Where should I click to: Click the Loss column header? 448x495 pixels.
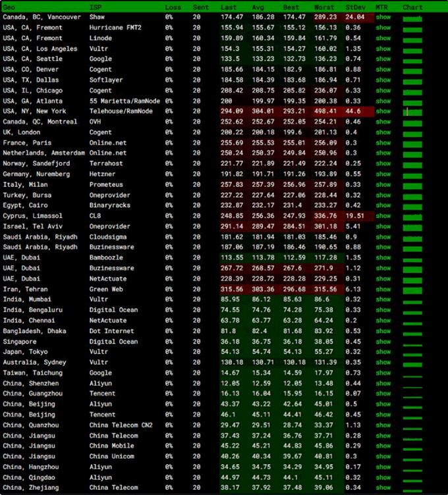click(x=173, y=7)
